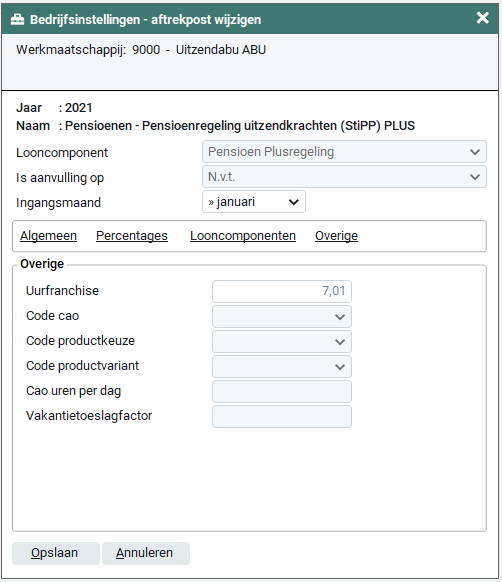502x582 pixels.
Task: Expand the Code productvariant dropdown
Action: 282,367
